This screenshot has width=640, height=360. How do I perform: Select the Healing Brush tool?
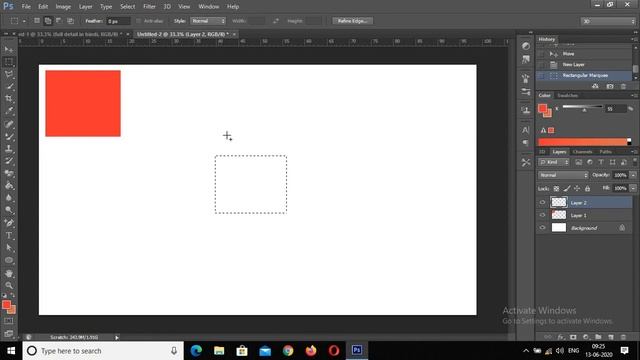point(9,124)
